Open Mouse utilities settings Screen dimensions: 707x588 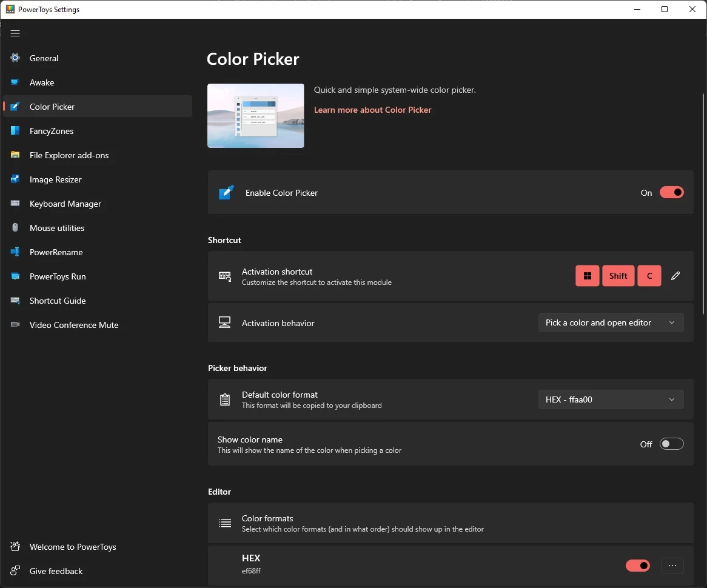pyautogui.click(x=98, y=228)
